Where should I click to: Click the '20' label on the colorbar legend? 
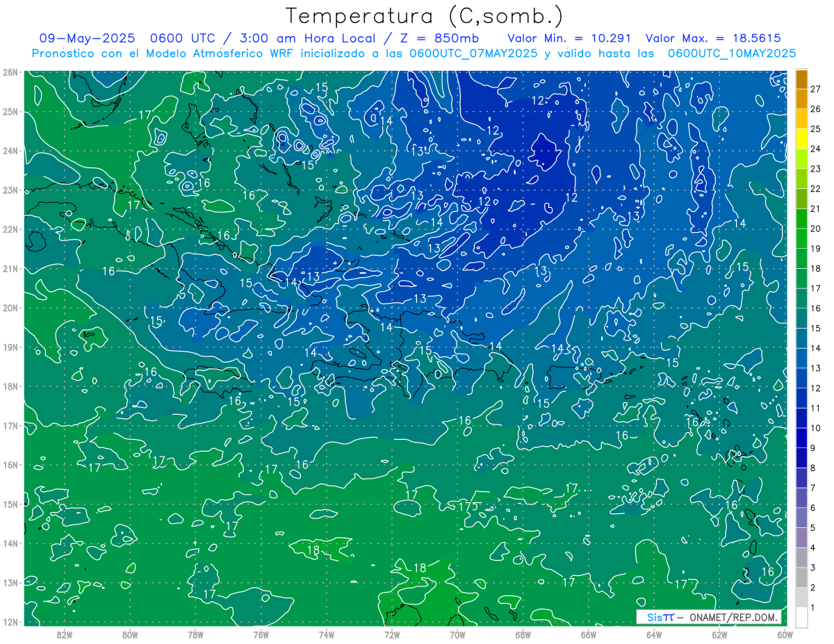coord(816,229)
